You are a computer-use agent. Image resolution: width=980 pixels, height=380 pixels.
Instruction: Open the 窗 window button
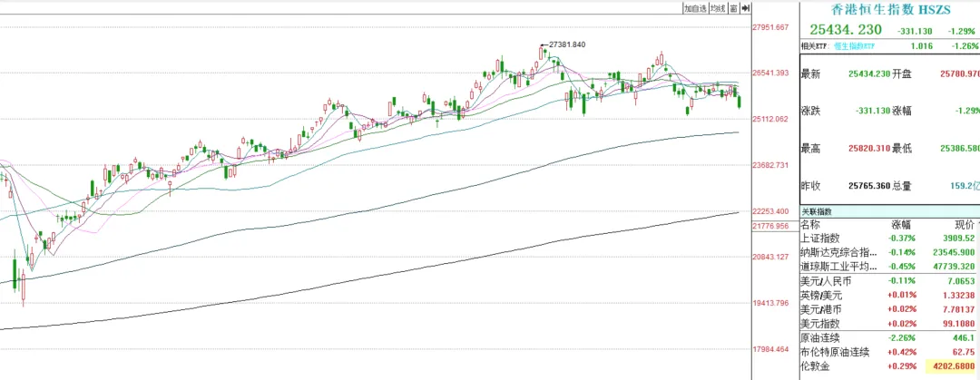coord(733,8)
